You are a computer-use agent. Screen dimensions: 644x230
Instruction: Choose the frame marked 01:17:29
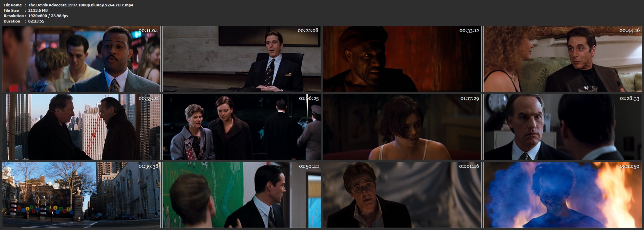coord(402,127)
